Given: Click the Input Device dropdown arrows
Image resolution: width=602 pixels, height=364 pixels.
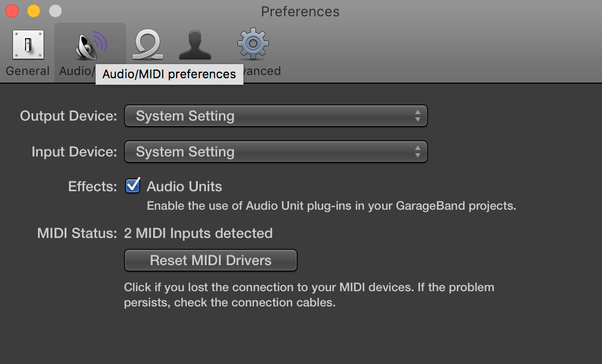Looking at the screenshot, I should 417,152.
